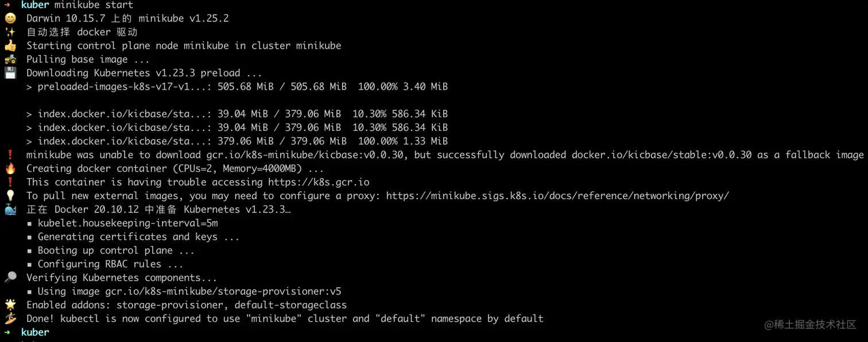Viewport: 868px width, 342px height.
Task: Click the whale emoji beside Docker 20.10.12 line
Action: (x=10, y=209)
